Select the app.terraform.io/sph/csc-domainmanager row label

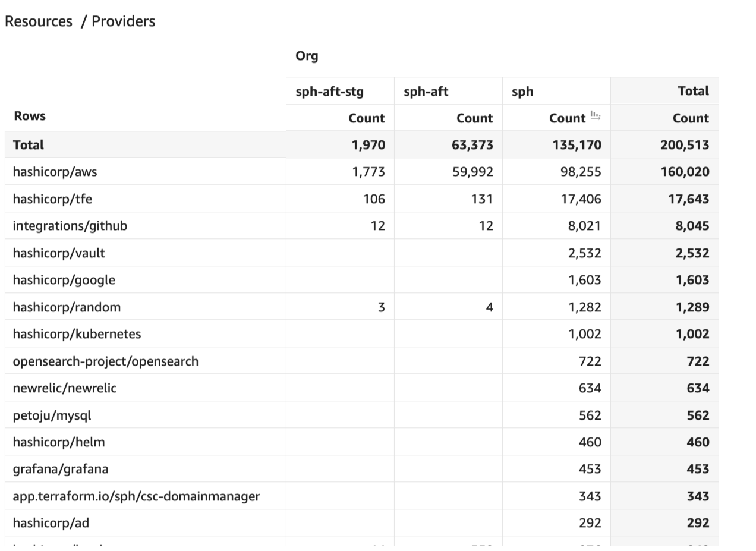click(x=137, y=496)
